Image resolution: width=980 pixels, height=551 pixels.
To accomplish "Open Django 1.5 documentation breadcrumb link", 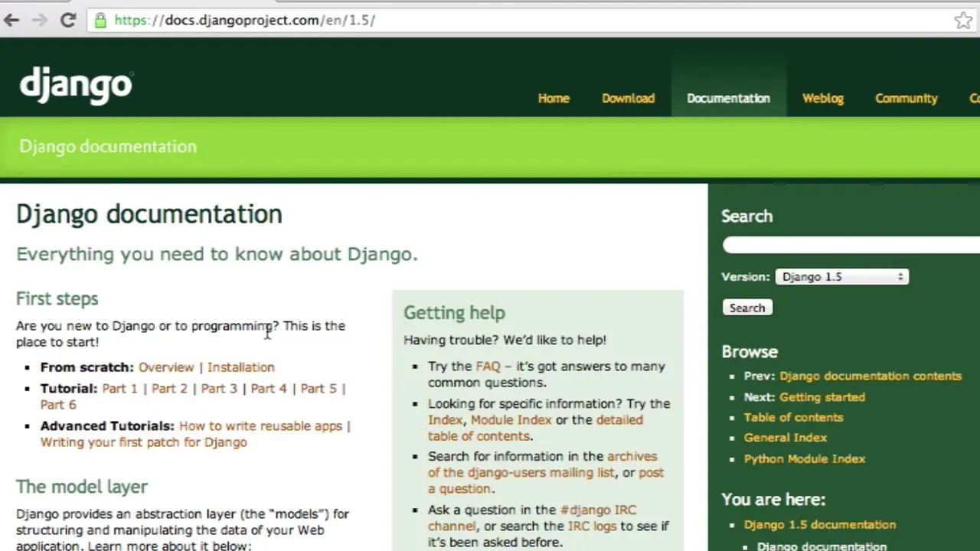I will point(819,525).
